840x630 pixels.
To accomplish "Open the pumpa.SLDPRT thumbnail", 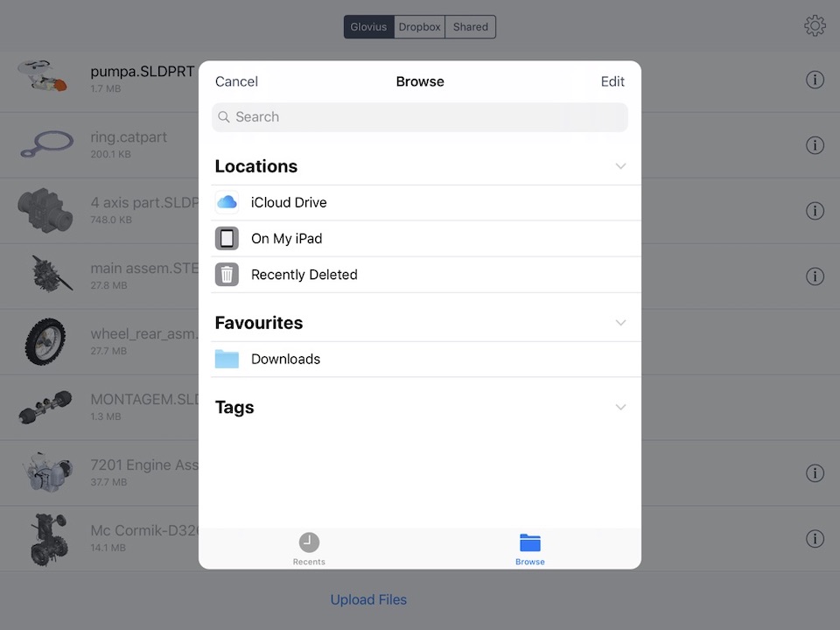I will [43, 76].
